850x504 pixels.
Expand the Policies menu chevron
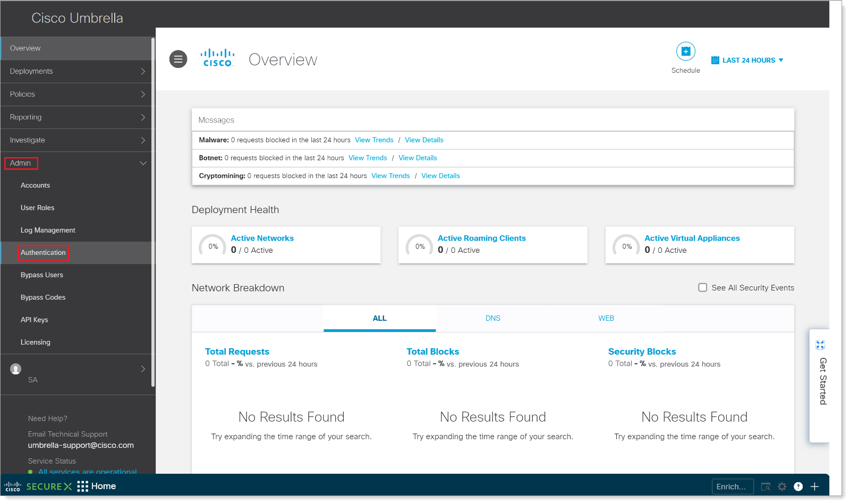pyautogui.click(x=143, y=94)
